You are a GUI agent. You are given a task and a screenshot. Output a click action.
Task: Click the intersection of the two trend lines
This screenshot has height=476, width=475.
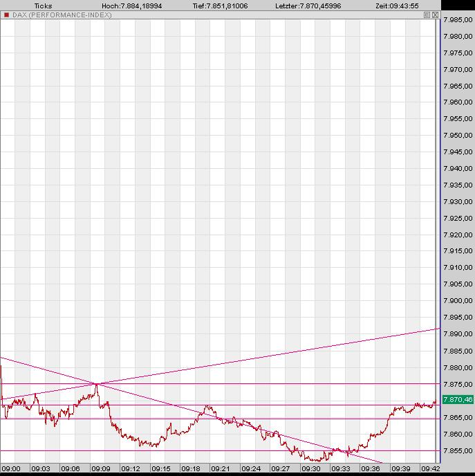96,383
